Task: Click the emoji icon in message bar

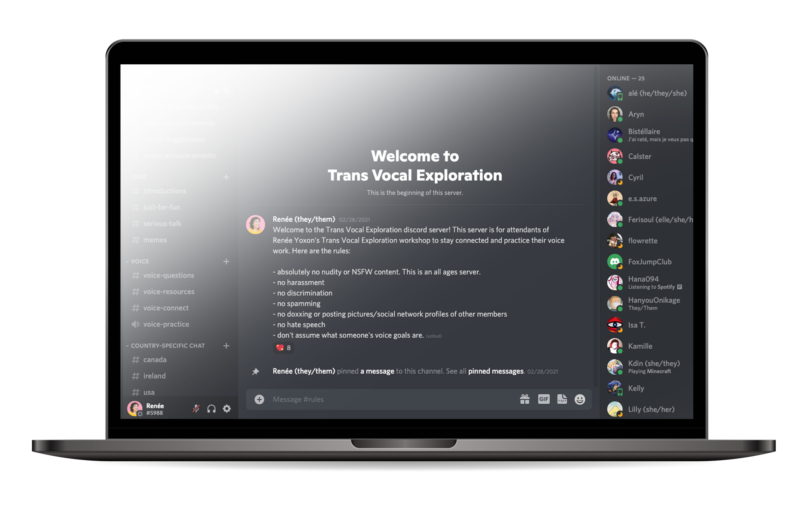Action: 580,399
